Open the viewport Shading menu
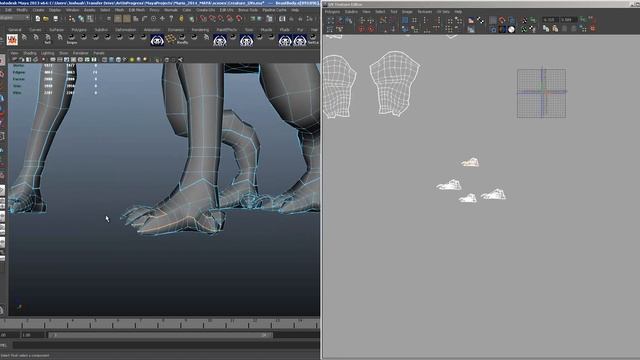640x360 pixels. click(x=30, y=53)
